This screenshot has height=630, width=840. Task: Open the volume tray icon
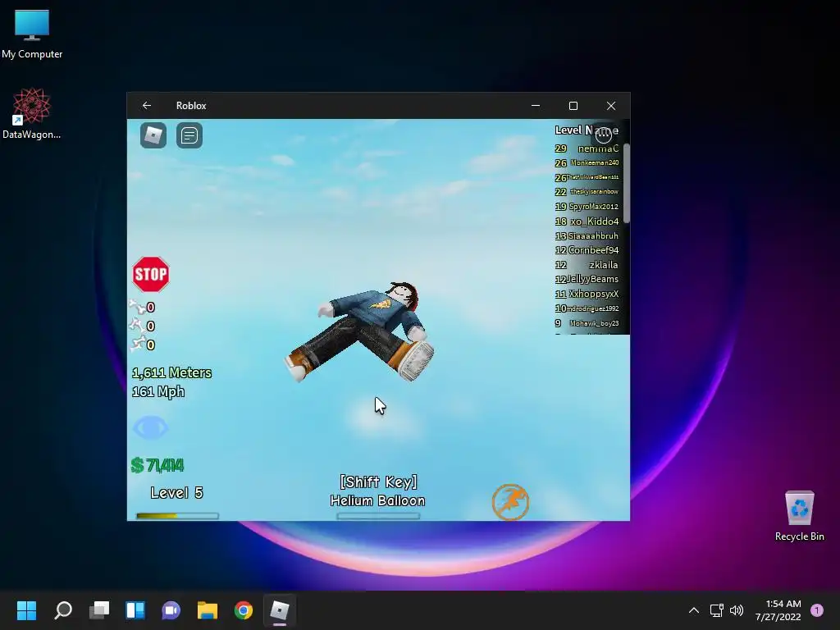[x=737, y=610]
